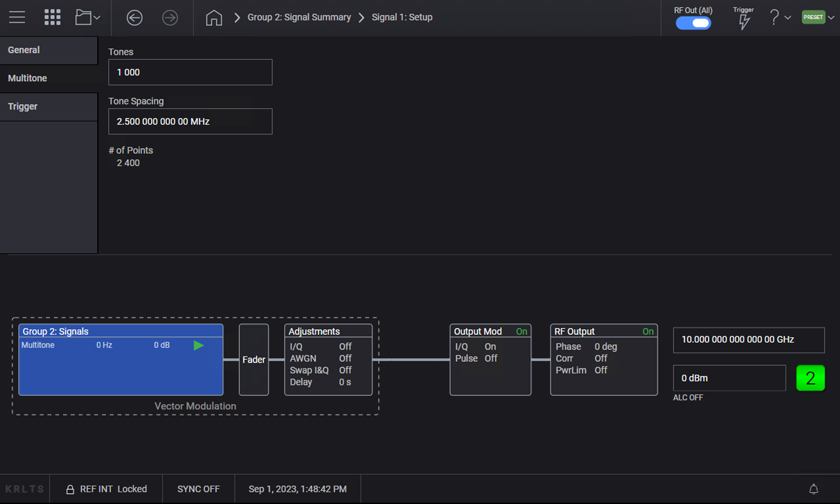Open Group 2: Signal Summary breadcrumb

click(x=299, y=17)
